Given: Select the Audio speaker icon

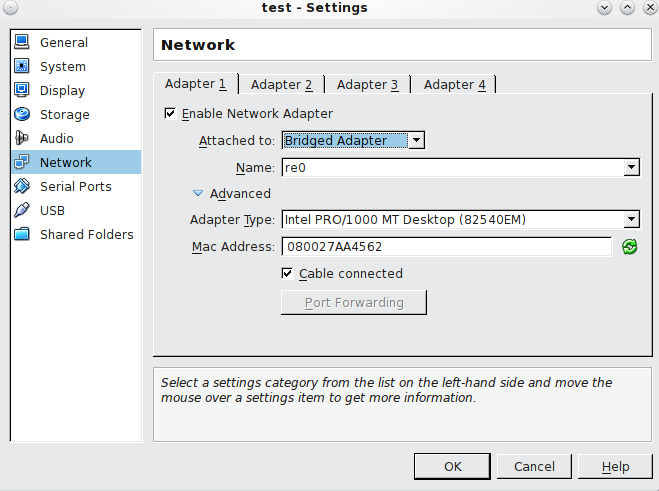Looking at the screenshot, I should [22, 138].
